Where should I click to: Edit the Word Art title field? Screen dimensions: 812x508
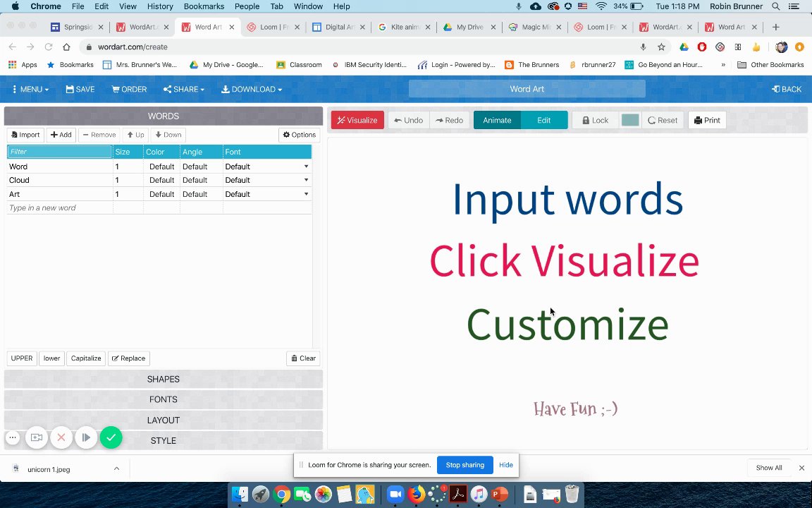coord(527,89)
